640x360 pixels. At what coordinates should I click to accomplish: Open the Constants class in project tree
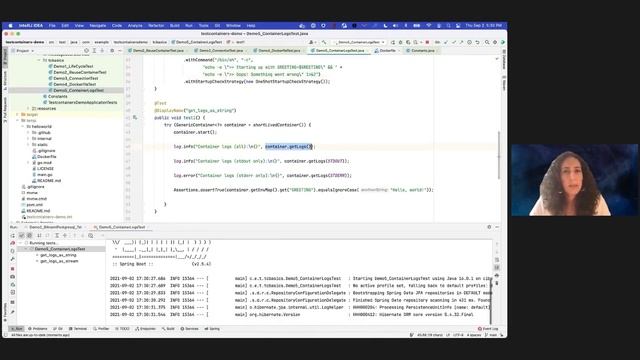point(58,96)
